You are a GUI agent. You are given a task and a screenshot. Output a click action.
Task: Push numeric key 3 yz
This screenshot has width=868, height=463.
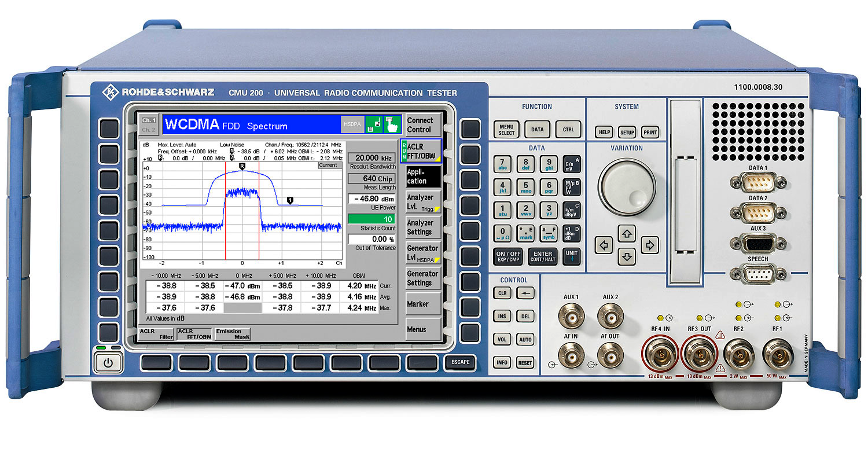tap(549, 210)
